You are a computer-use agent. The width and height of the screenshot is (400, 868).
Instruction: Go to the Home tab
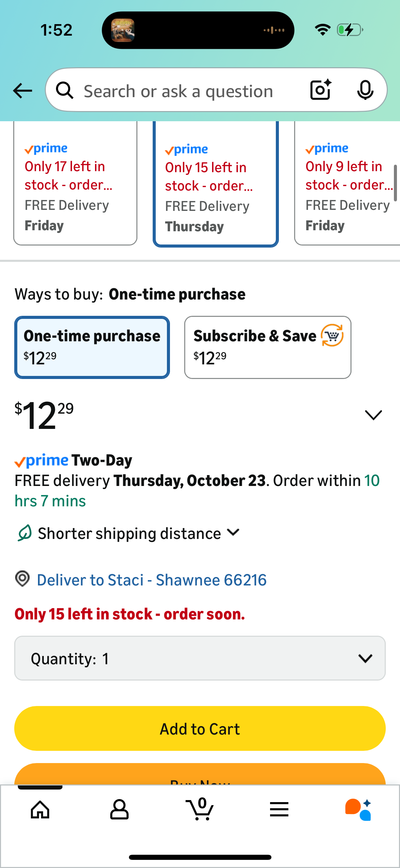pyautogui.click(x=40, y=809)
